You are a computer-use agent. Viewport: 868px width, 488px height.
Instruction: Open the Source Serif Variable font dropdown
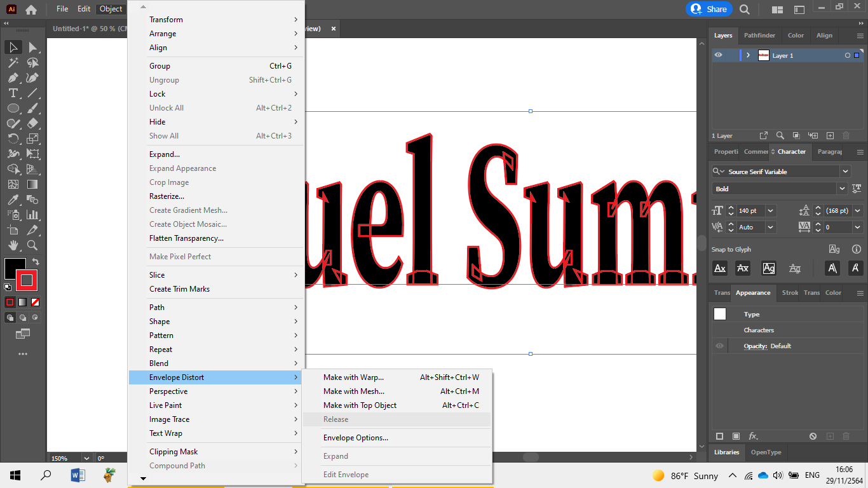(844, 171)
